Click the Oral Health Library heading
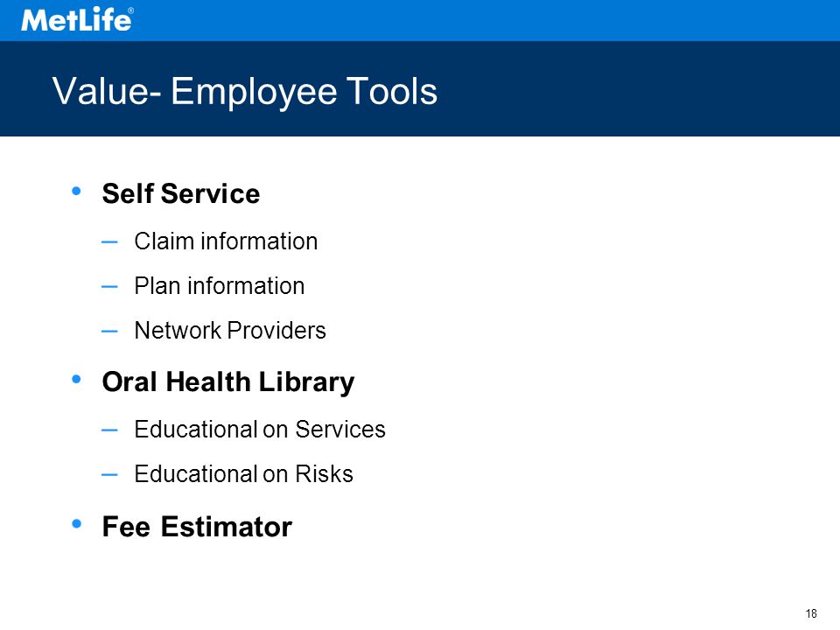The width and height of the screenshot is (840, 630). tap(228, 382)
